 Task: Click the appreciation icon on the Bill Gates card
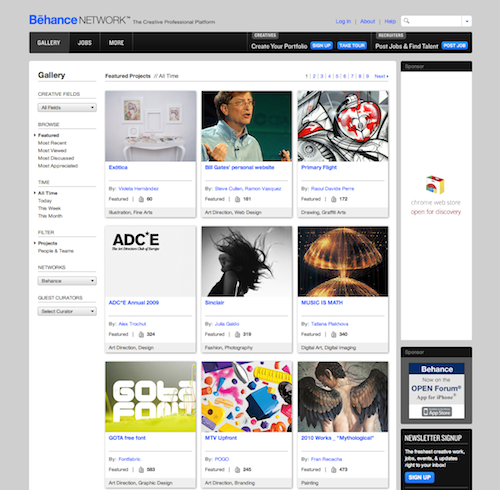pyautogui.click(x=237, y=199)
